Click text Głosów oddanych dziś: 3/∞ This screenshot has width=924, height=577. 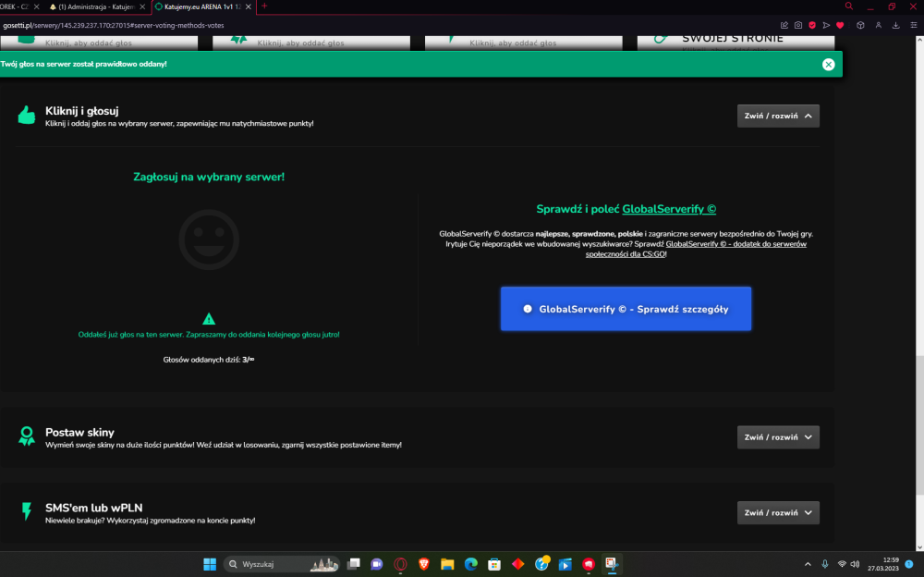coord(209,360)
